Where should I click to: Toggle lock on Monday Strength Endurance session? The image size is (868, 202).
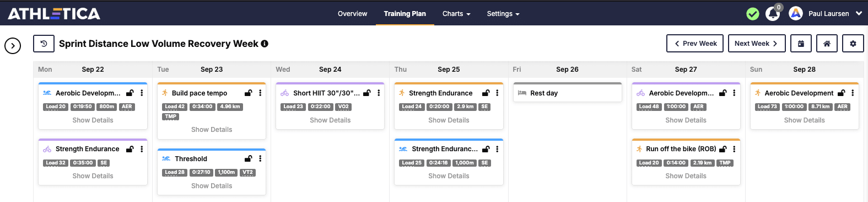click(x=130, y=149)
